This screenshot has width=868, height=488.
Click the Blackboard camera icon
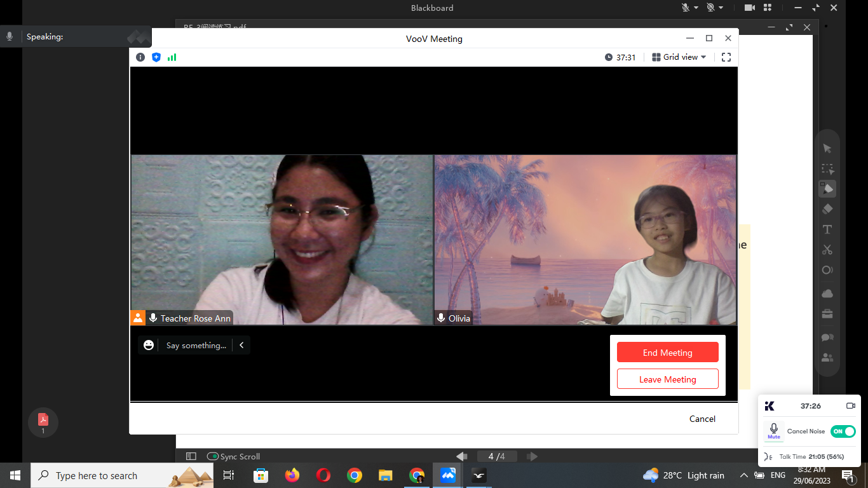[750, 8]
